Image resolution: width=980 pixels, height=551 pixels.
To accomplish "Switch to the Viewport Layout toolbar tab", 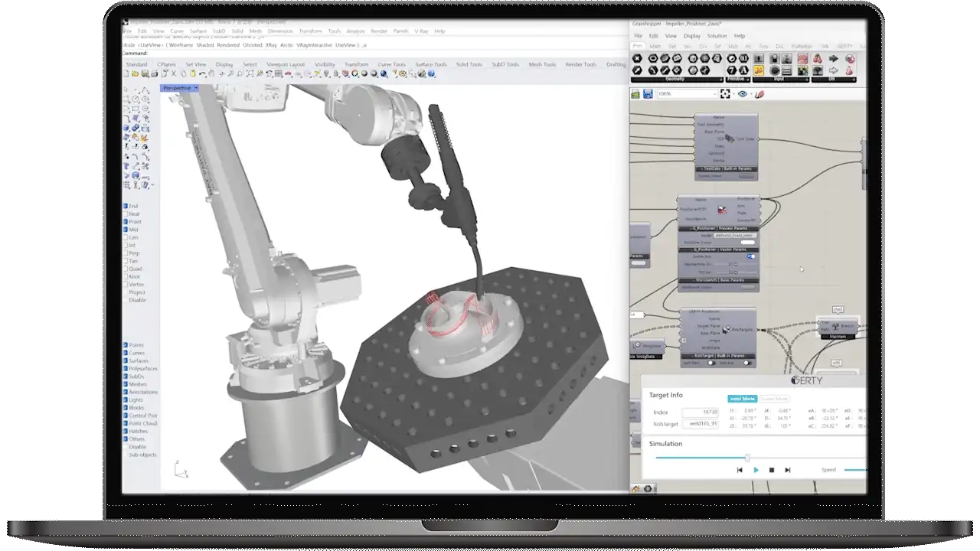I will [x=286, y=64].
